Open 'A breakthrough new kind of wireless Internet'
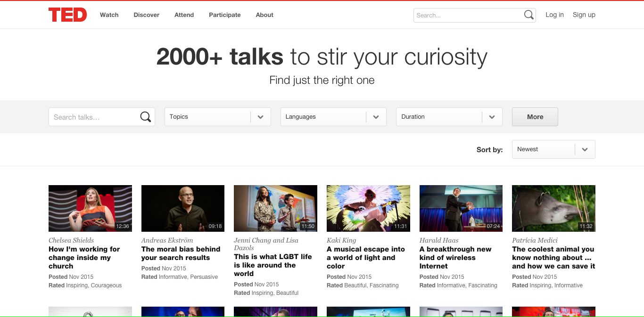The height and width of the screenshot is (317, 644). click(x=455, y=258)
